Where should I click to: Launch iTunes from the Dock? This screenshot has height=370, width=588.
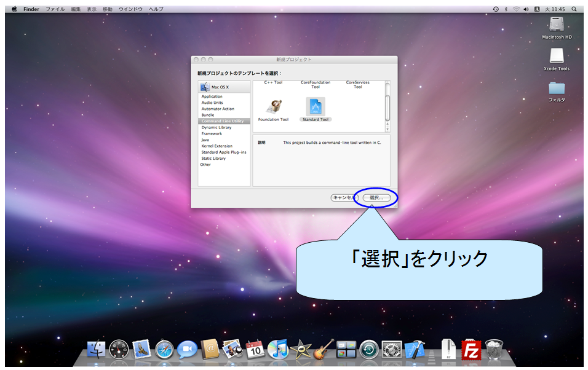(278, 349)
